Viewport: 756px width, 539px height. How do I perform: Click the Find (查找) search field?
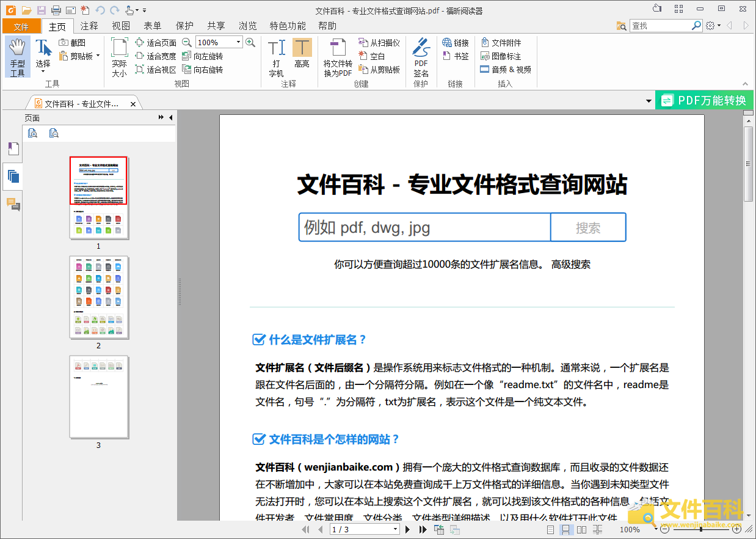[661, 26]
